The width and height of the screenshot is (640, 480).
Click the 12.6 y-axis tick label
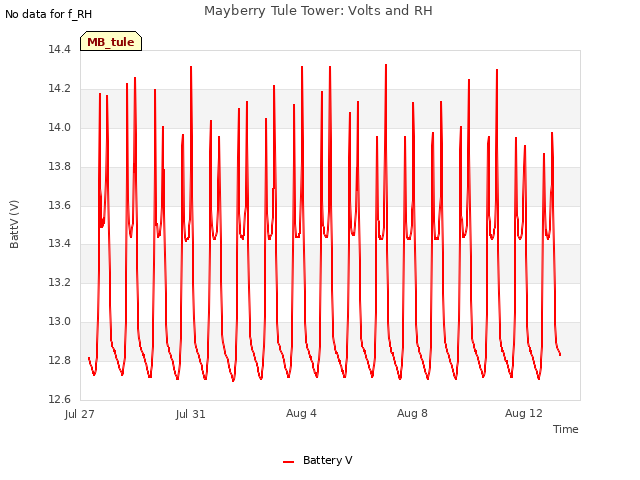(x=60, y=399)
